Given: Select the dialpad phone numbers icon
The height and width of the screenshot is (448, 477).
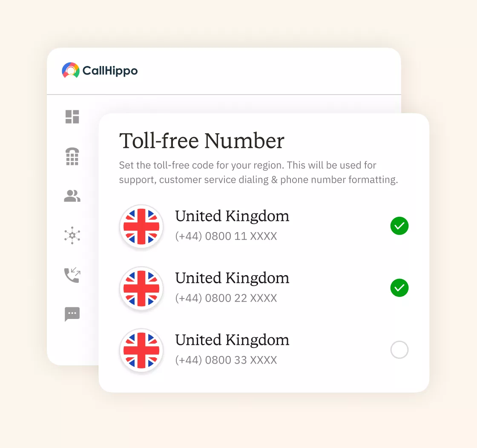Looking at the screenshot, I should pos(72,156).
